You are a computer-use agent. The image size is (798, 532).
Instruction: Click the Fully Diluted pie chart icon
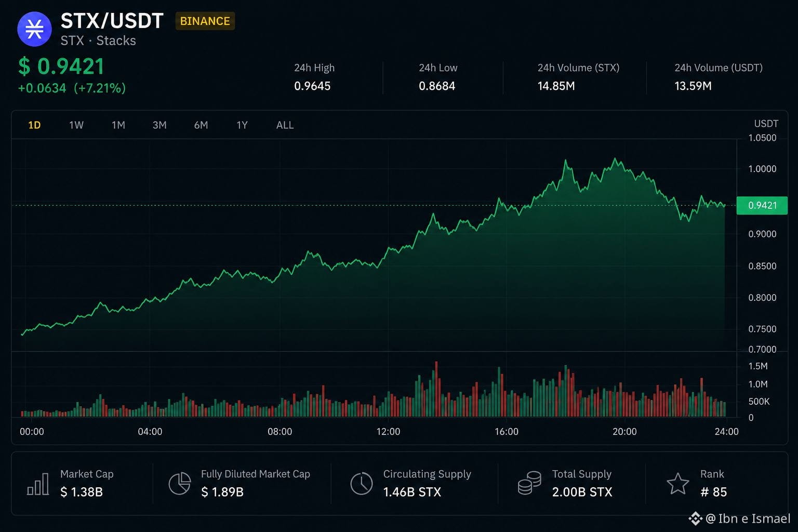tap(180, 484)
